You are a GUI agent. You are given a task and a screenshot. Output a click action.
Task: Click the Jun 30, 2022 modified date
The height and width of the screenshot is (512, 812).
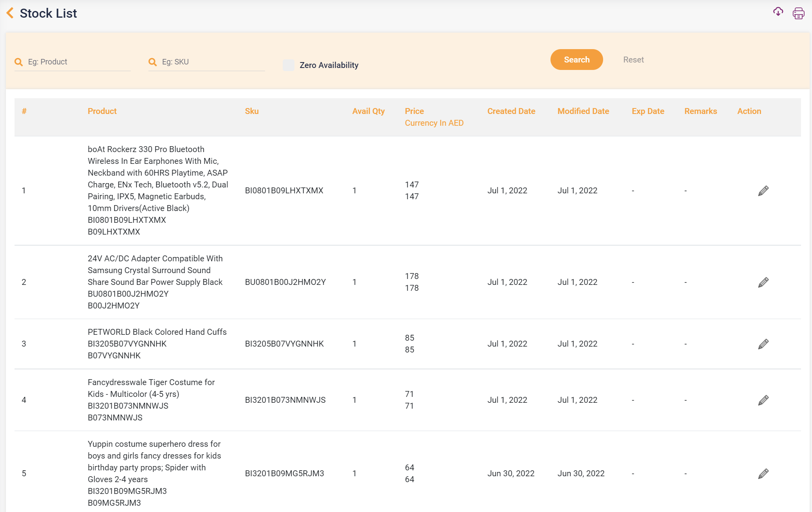[581, 473]
